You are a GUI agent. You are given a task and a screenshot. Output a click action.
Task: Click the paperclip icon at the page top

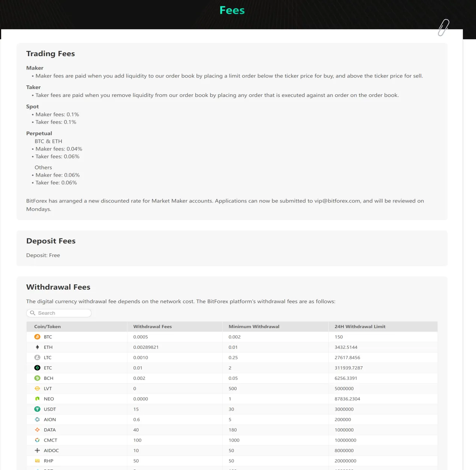443,28
